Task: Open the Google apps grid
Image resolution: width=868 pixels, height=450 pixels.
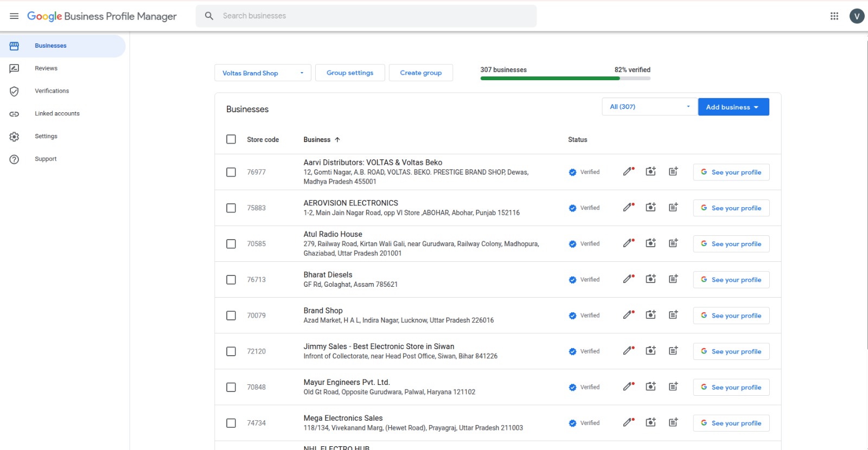Action: pyautogui.click(x=834, y=16)
